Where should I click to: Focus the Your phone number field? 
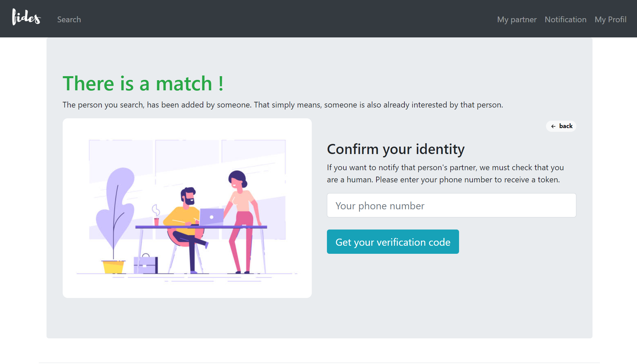pos(451,205)
